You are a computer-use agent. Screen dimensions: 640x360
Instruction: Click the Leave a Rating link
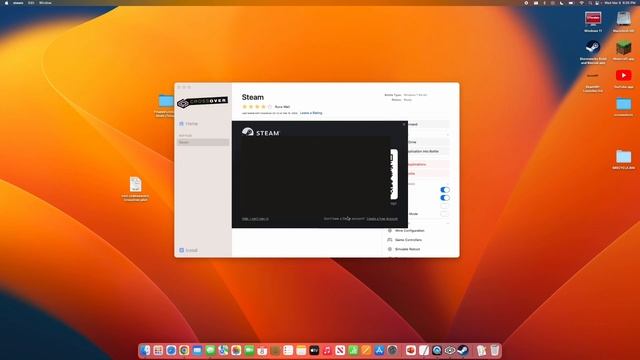(311, 113)
